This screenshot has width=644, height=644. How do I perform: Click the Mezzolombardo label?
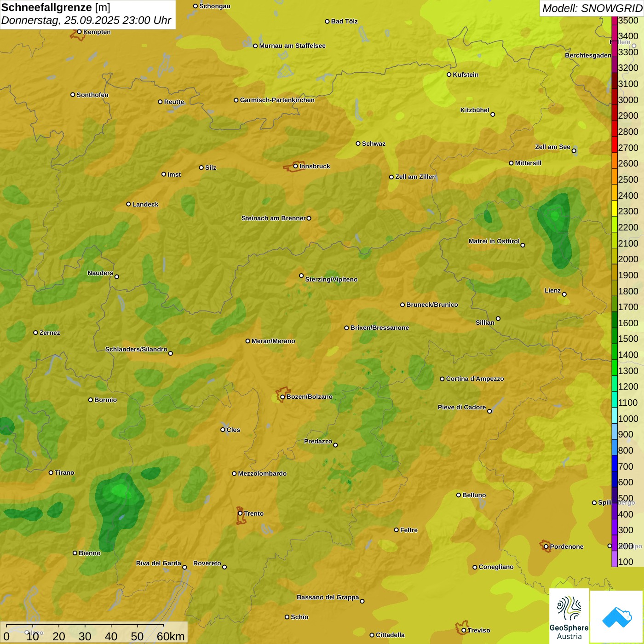262,473
